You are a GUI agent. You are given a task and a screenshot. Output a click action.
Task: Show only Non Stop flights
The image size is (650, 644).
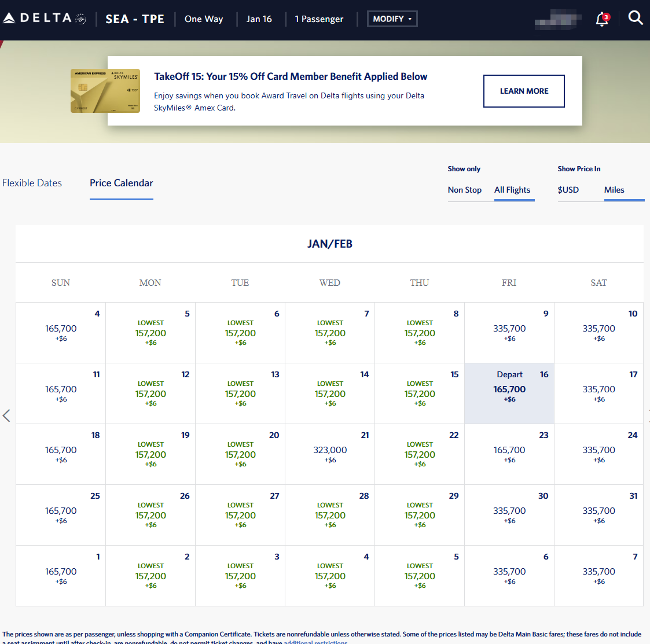pyautogui.click(x=465, y=190)
